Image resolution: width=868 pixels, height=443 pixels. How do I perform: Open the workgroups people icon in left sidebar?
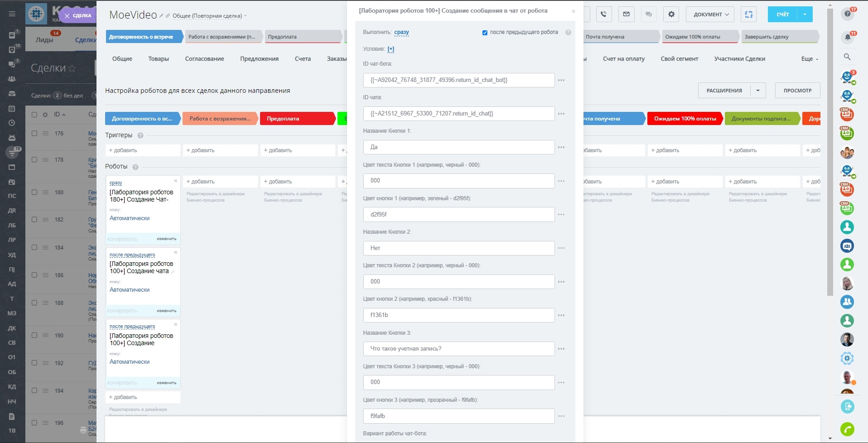tap(12, 79)
